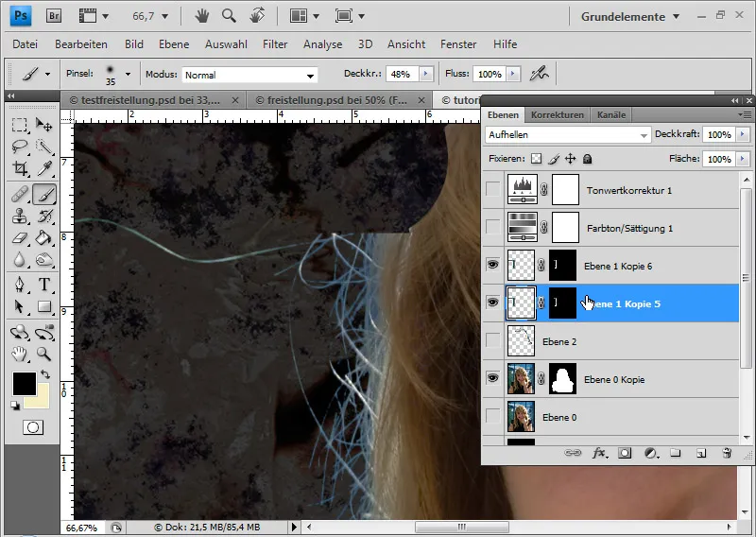Toggle Quick Mask mode
The height and width of the screenshot is (537, 756).
click(x=33, y=427)
